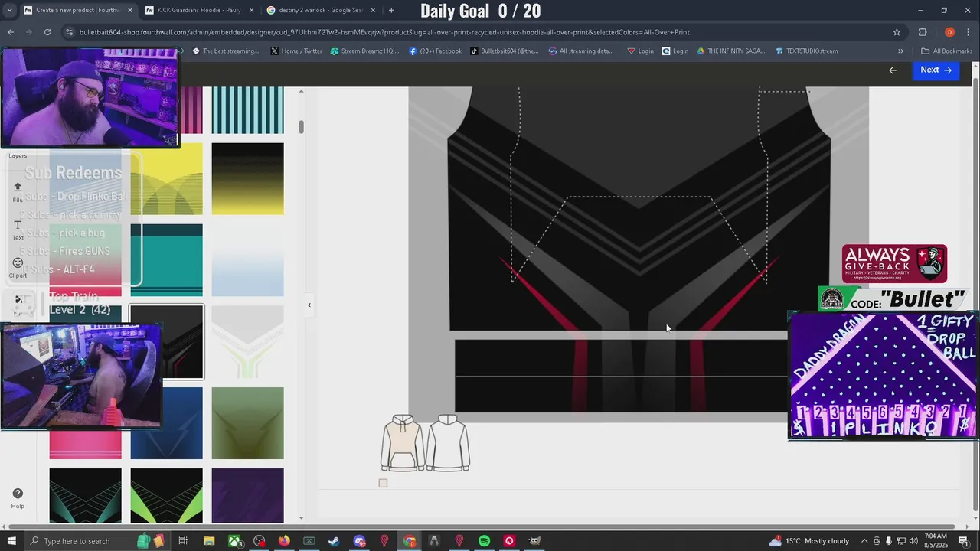
Task: Open the Windows Start menu
Action: 11,541
